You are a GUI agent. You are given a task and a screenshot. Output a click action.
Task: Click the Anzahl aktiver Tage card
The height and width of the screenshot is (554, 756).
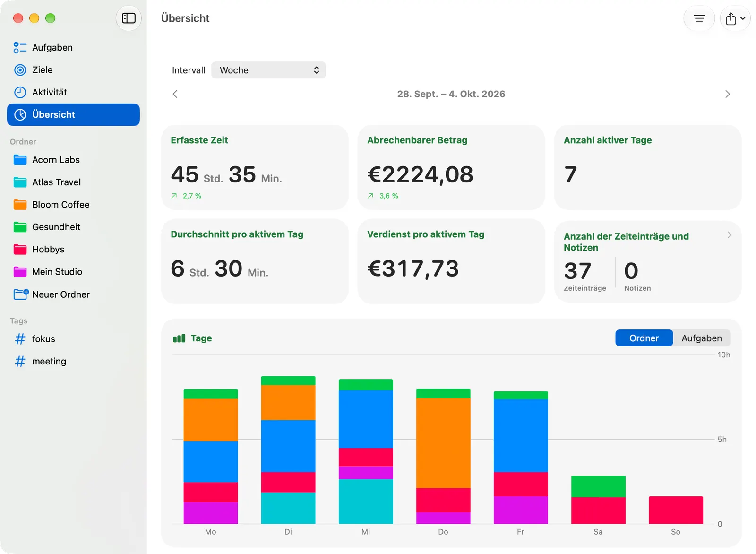(648, 167)
